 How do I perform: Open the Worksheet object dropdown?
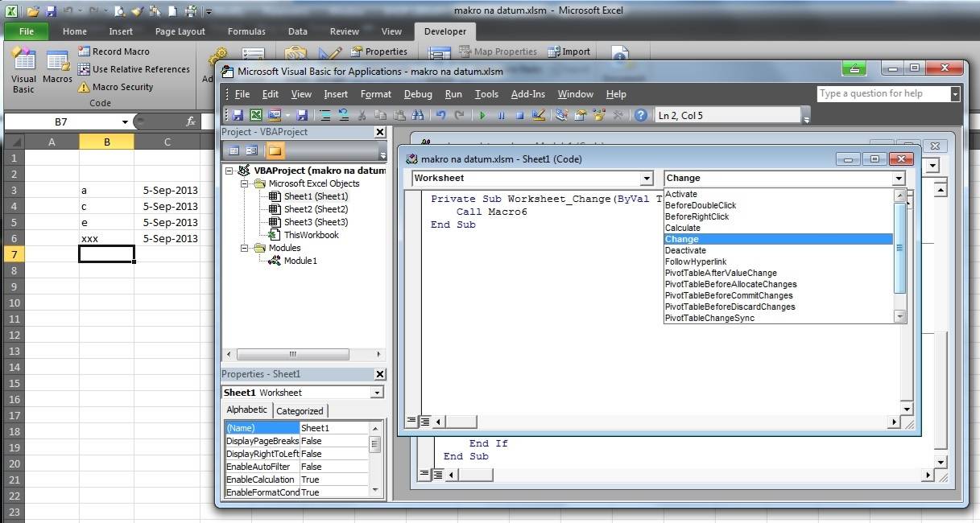(647, 178)
